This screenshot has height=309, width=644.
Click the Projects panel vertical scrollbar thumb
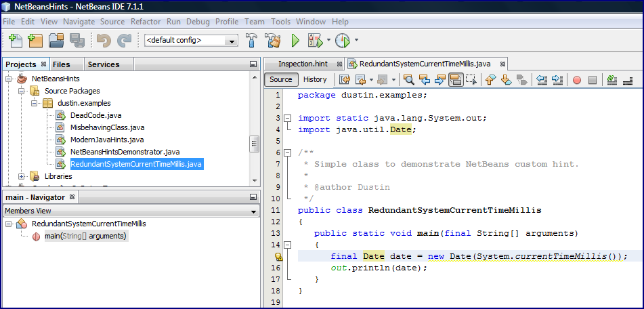(x=254, y=144)
